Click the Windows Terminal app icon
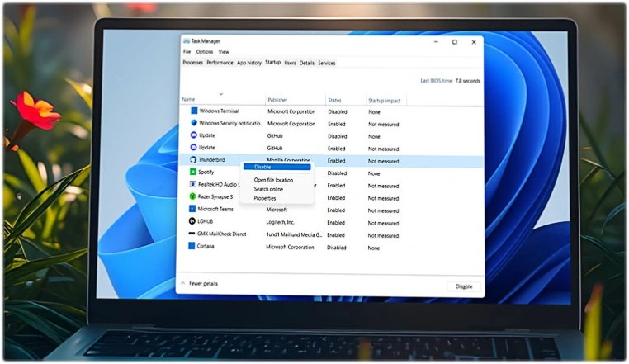Viewport: 629px width, 364px height. click(194, 111)
